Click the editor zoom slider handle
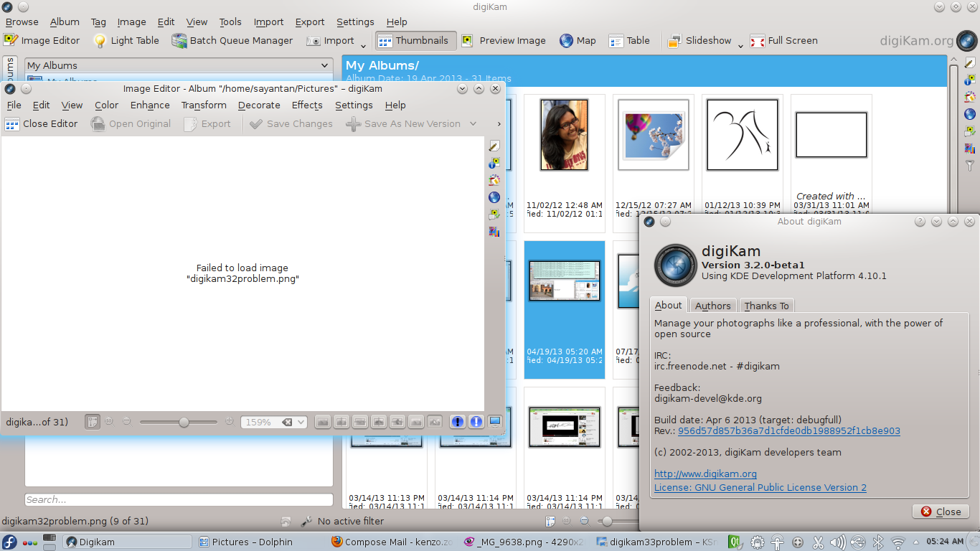Viewport: 980px width, 551px height. coord(184,423)
